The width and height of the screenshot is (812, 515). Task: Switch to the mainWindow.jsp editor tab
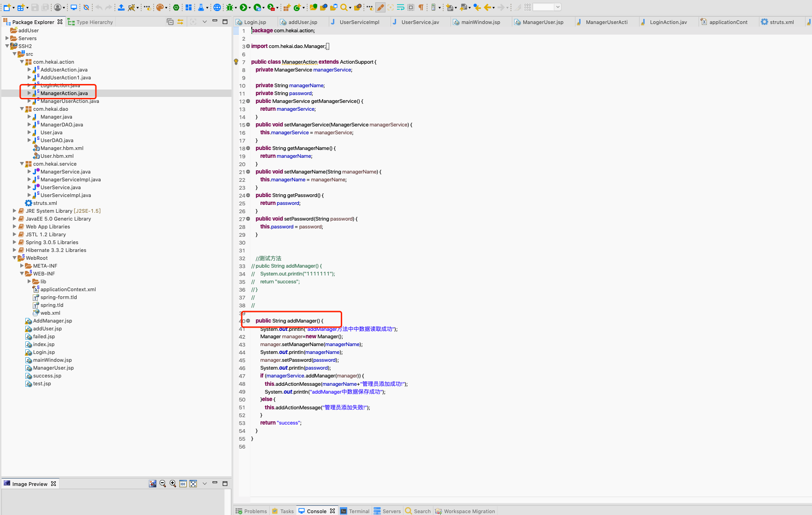tap(480, 22)
